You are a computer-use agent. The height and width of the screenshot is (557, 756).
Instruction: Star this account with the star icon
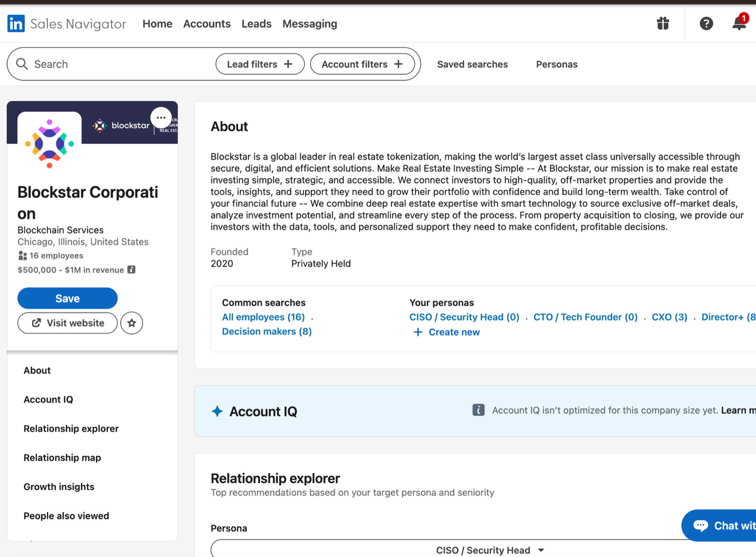coord(131,323)
